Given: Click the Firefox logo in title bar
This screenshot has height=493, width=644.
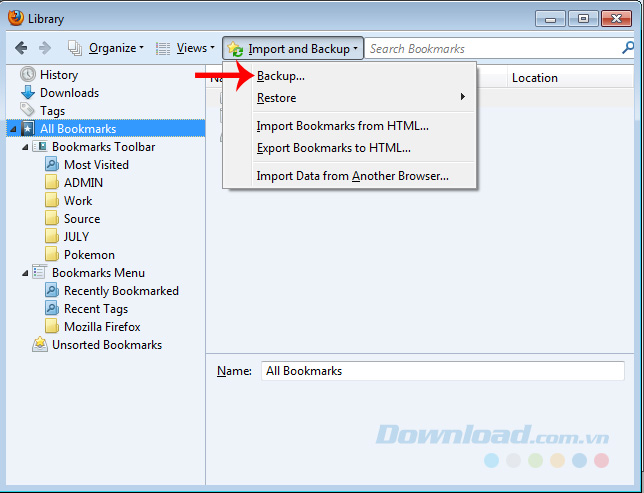Looking at the screenshot, I should point(16,18).
